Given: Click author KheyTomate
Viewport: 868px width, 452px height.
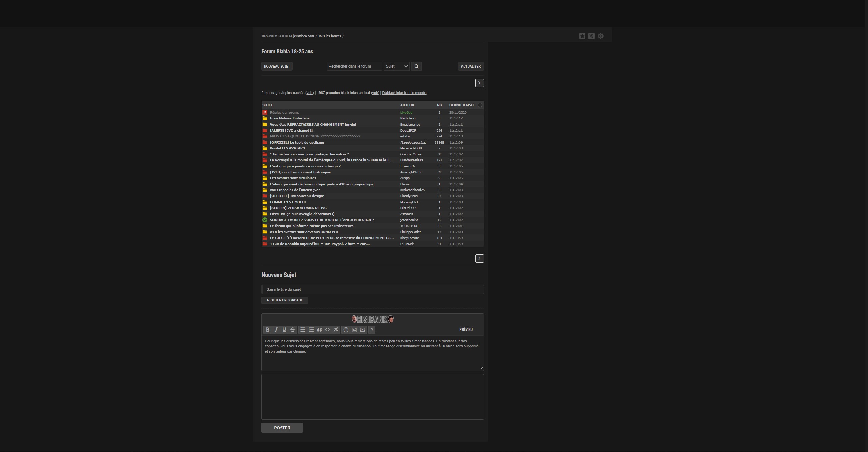Looking at the screenshot, I should (x=410, y=238).
